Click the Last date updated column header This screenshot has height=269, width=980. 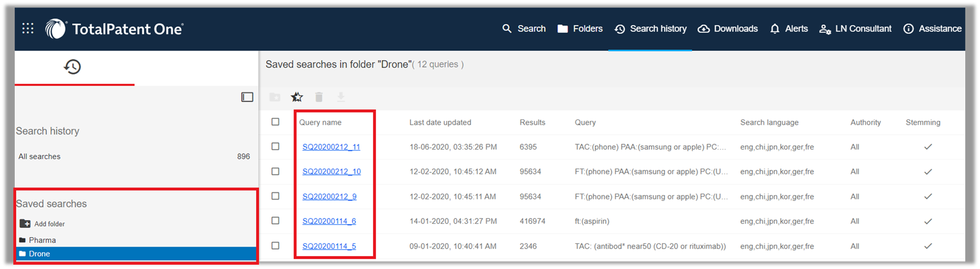pyautogui.click(x=441, y=122)
